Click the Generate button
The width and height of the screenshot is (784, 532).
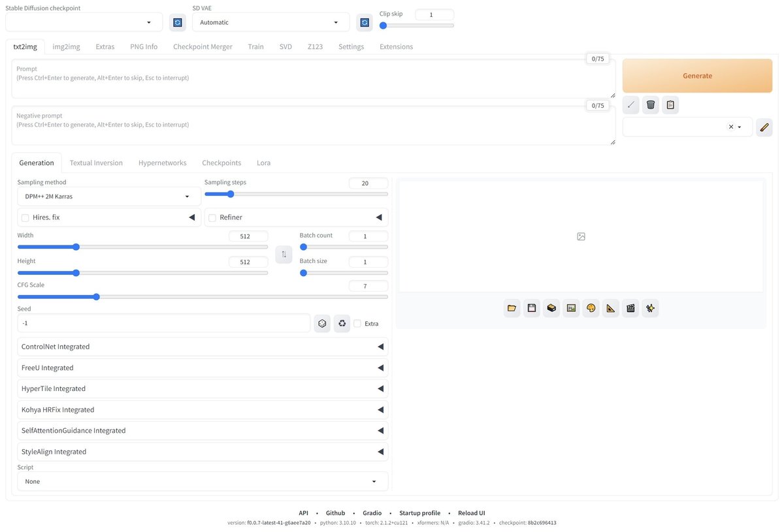(x=697, y=76)
